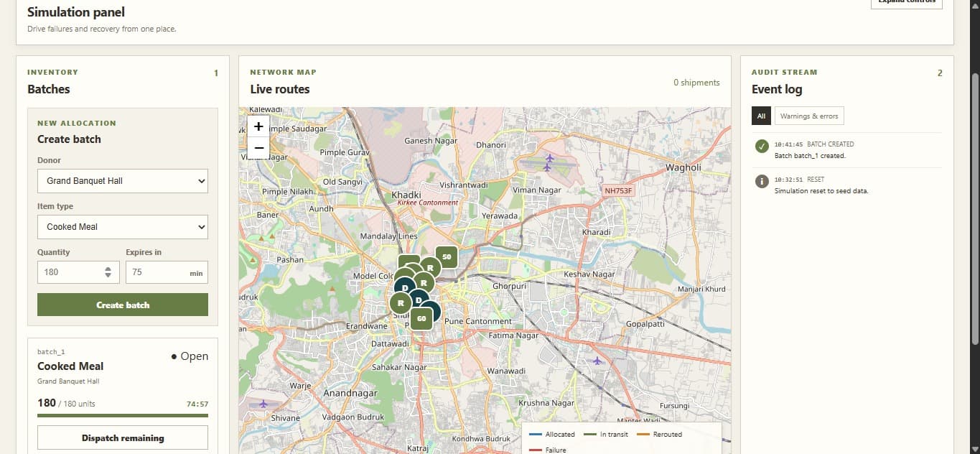Image resolution: width=980 pixels, height=454 pixels.
Task: Select the 10:32:51 RESET log entry
Action: [x=846, y=185]
